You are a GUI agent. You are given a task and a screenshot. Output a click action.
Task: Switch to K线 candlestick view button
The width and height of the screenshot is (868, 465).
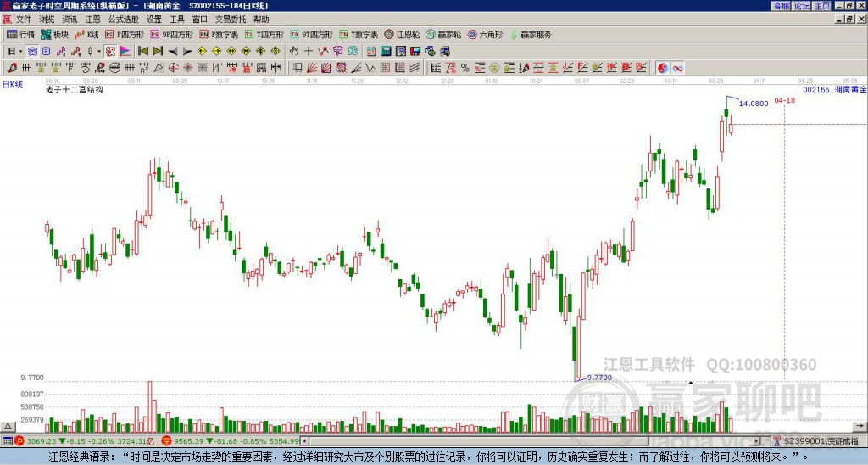coord(86,34)
